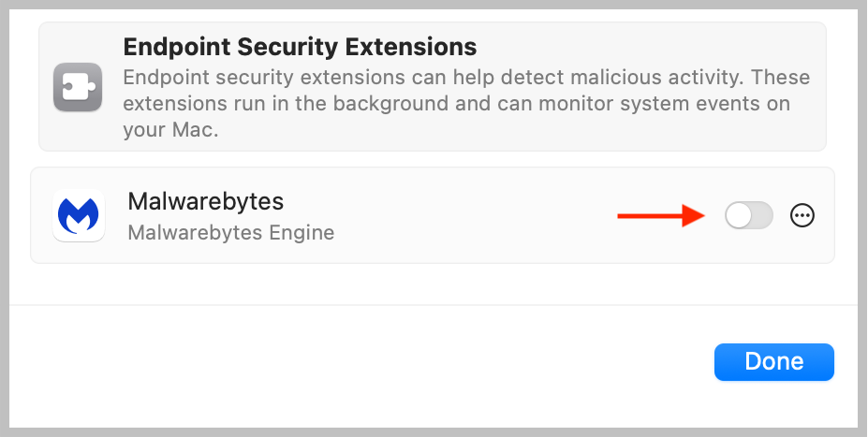Click the white knob of the Malwarebytes switch
This screenshot has width=868, height=437.
pyautogui.click(x=740, y=216)
